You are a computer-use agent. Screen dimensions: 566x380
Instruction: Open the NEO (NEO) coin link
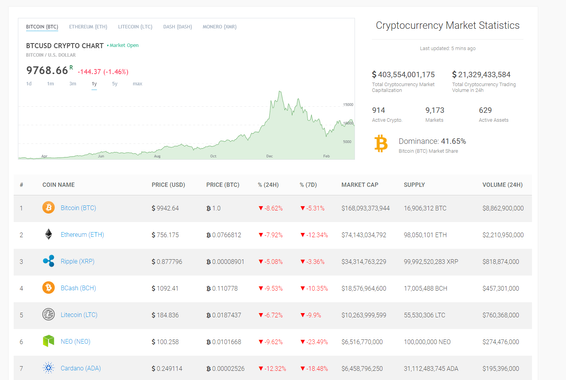click(x=75, y=341)
